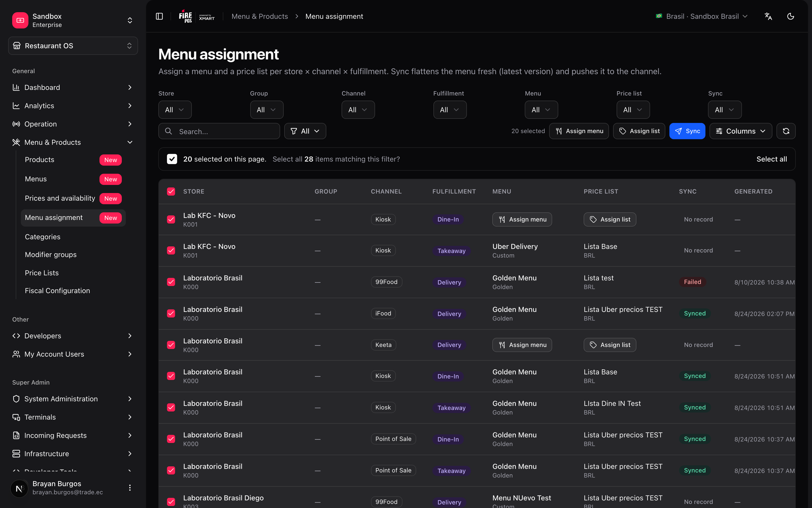Uncheck the Lab KFC Novo Dine-In row
The width and height of the screenshot is (812, 508).
171,219
